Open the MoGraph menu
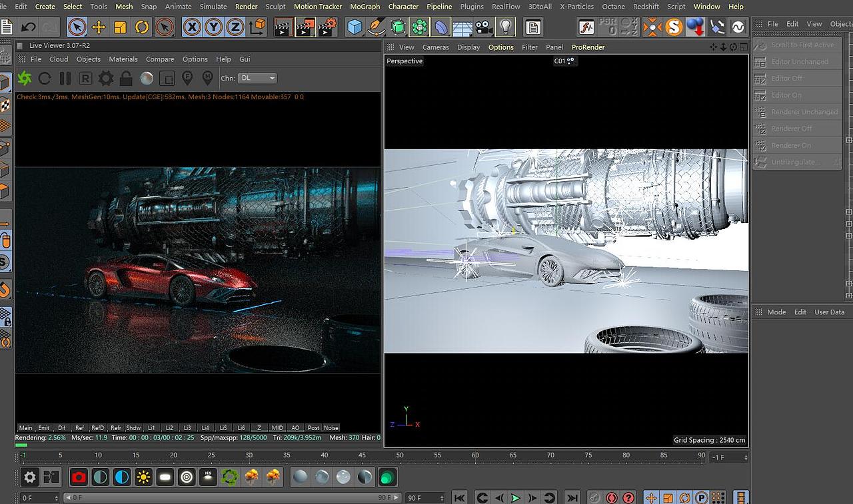The image size is (853, 504). click(365, 7)
